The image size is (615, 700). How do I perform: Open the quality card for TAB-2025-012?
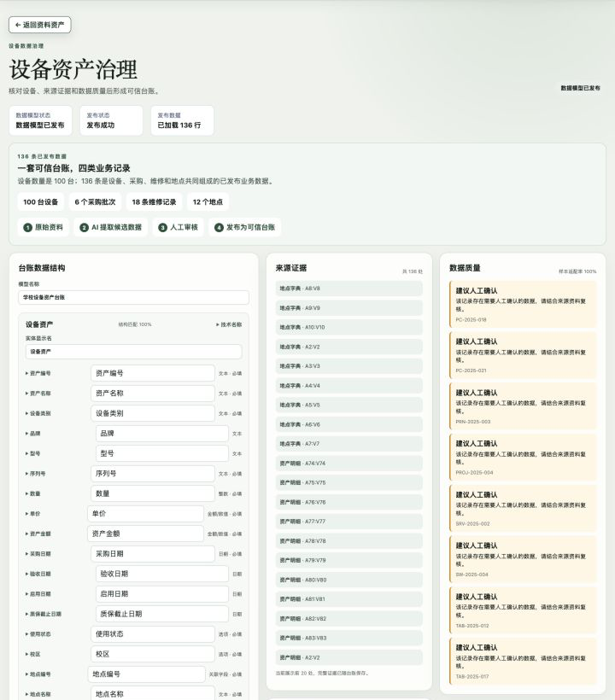click(x=523, y=610)
